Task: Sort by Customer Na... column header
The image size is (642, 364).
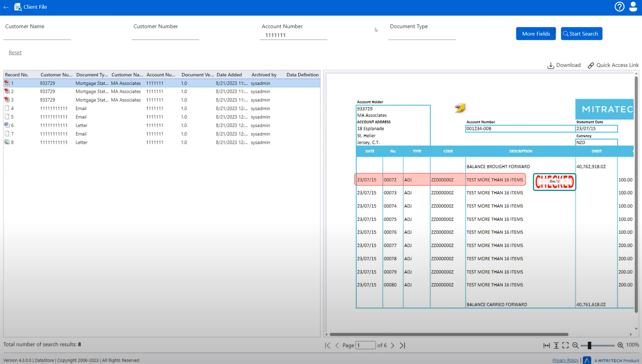Action: tap(127, 75)
